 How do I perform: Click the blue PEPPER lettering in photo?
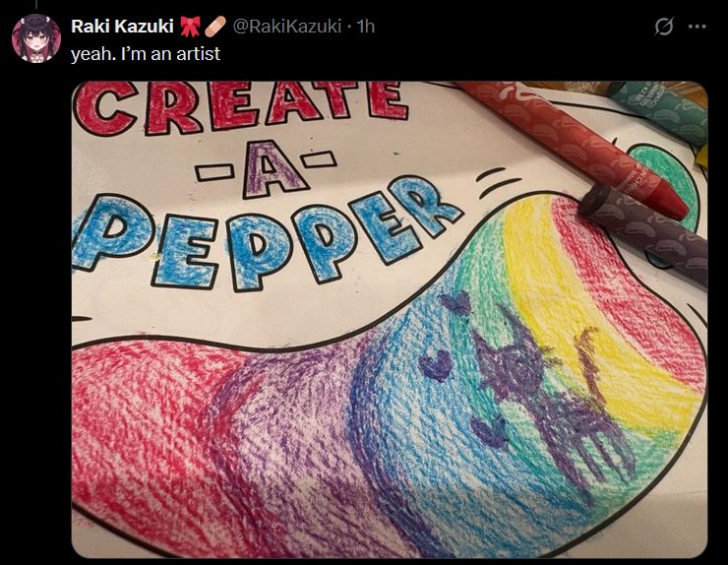(265, 232)
